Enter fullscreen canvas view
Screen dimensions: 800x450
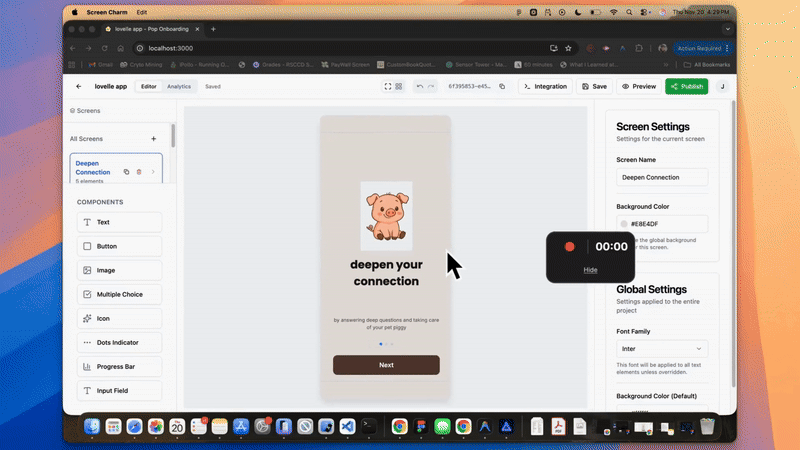point(388,86)
